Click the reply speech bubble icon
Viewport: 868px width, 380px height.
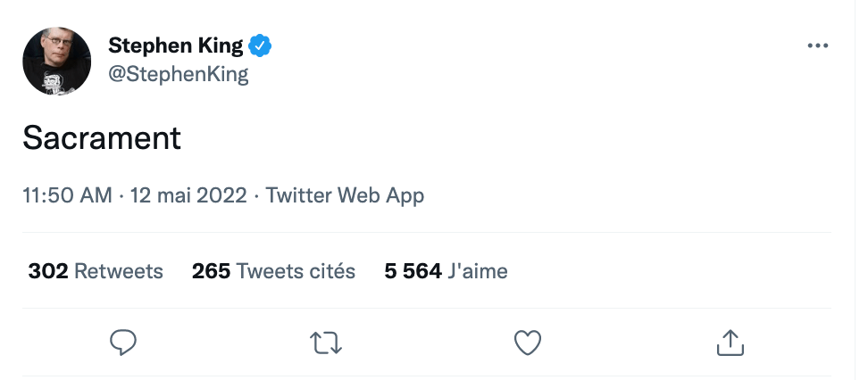[x=122, y=342]
